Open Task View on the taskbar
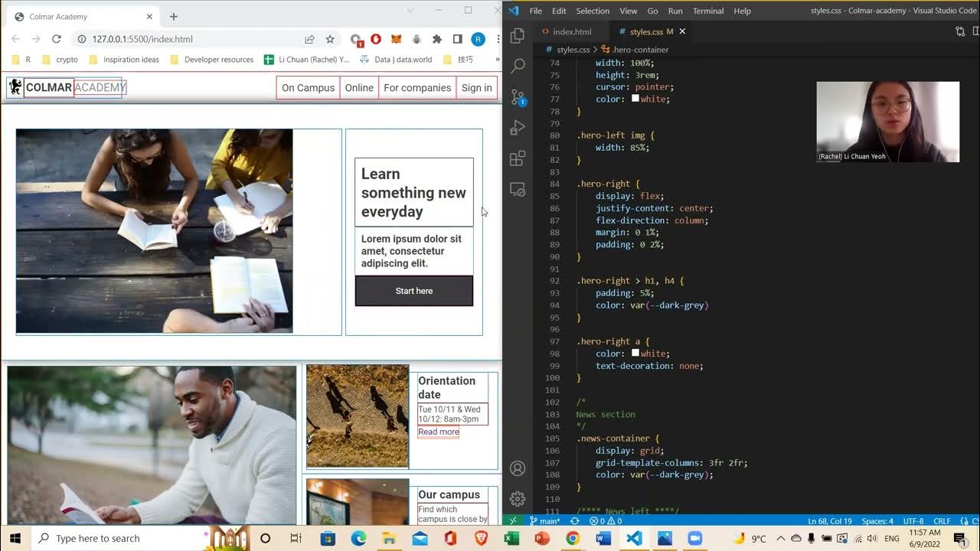The image size is (980, 551). [296, 538]
